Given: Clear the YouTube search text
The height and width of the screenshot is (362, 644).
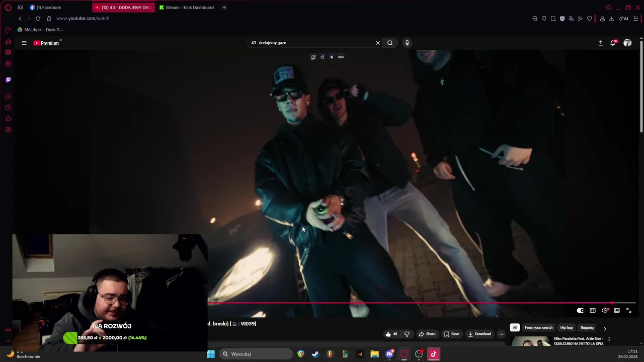Looking at the screenshot, I should pyautogui.click(x=378, y=43).
